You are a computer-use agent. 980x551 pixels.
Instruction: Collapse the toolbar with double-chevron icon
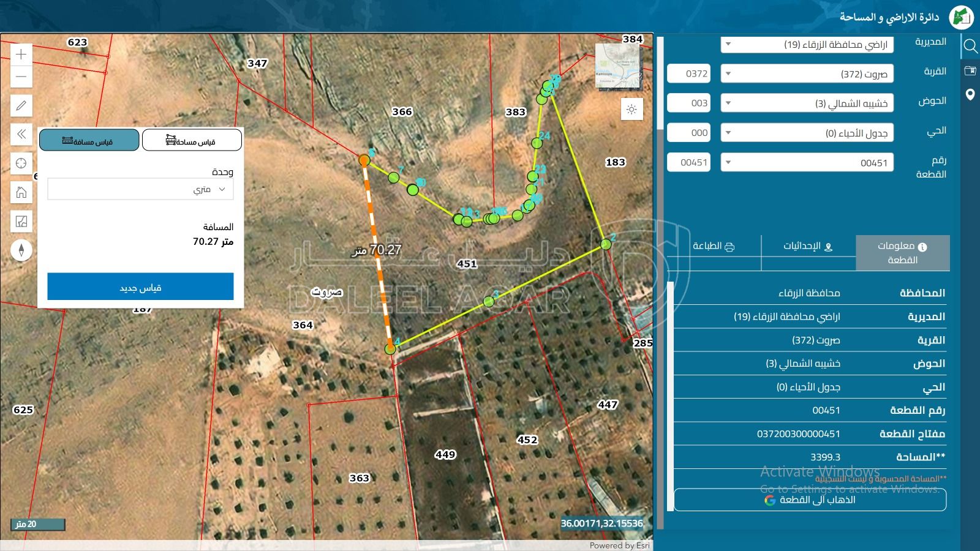click(21, 134)
